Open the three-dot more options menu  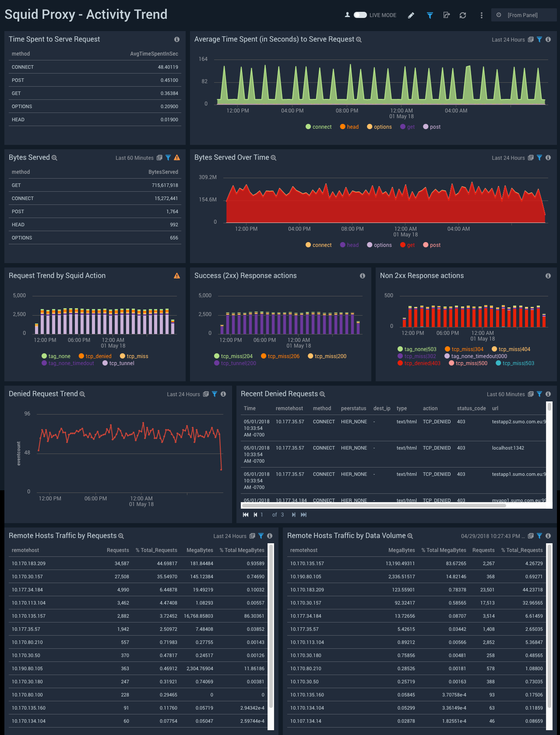481,15
